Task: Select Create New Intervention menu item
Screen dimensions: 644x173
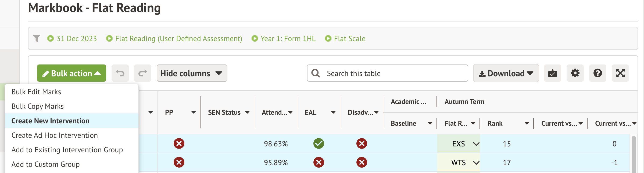Action: [51, 121]
